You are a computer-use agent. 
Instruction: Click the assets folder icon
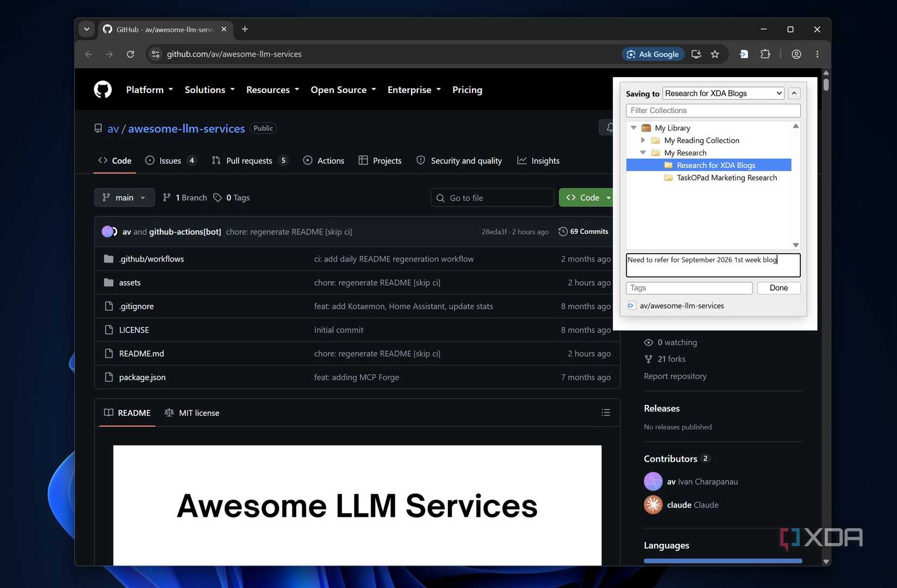point(109,283)
